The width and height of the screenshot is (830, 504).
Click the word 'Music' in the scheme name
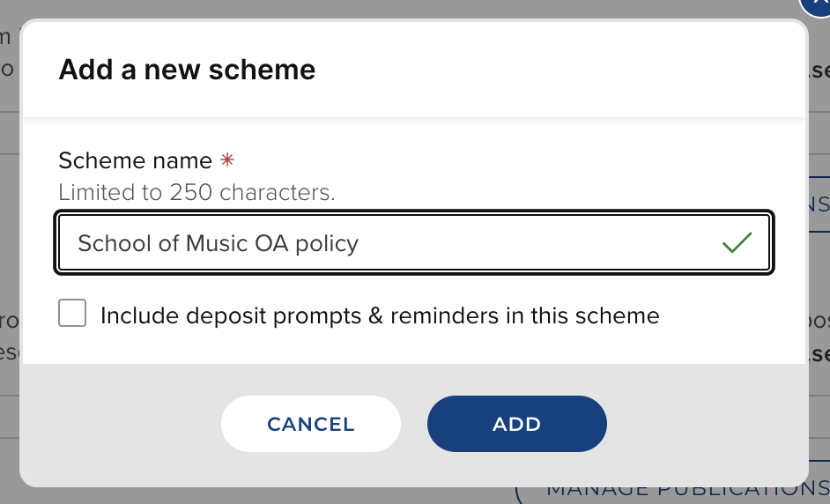tap(217, 243)
